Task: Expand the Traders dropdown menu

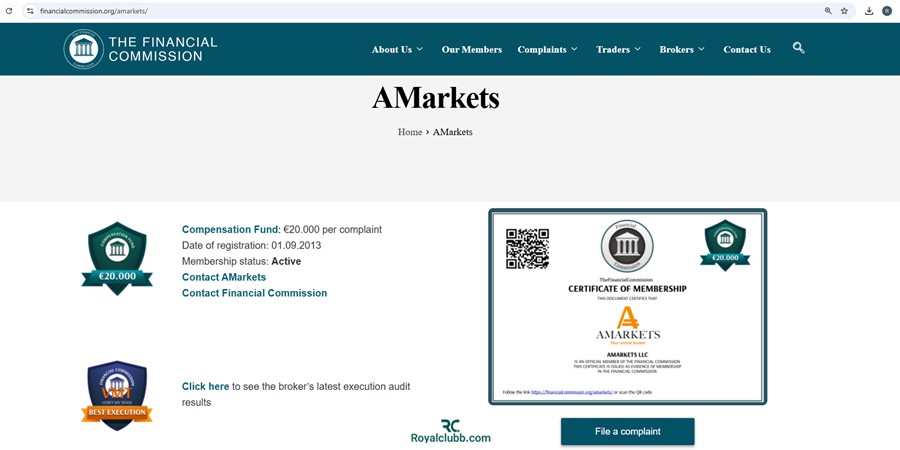Action: pos(618,49)
